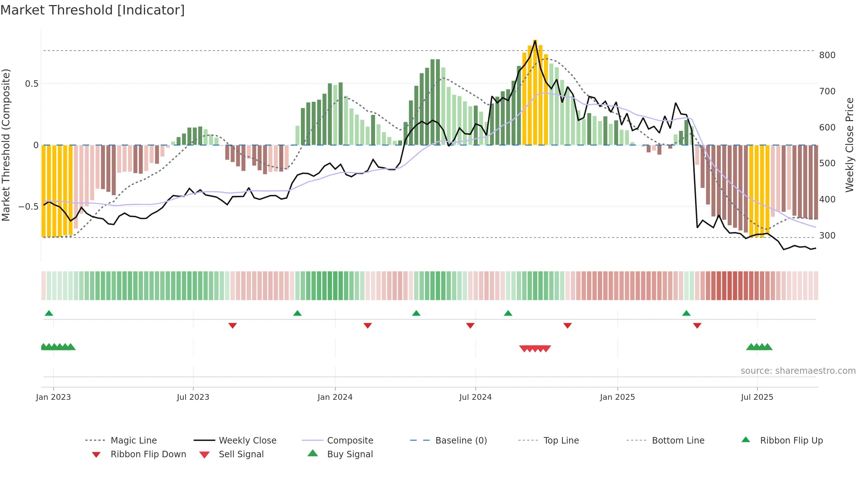Click the 0.5 left axis tick label

pos(32,84)
